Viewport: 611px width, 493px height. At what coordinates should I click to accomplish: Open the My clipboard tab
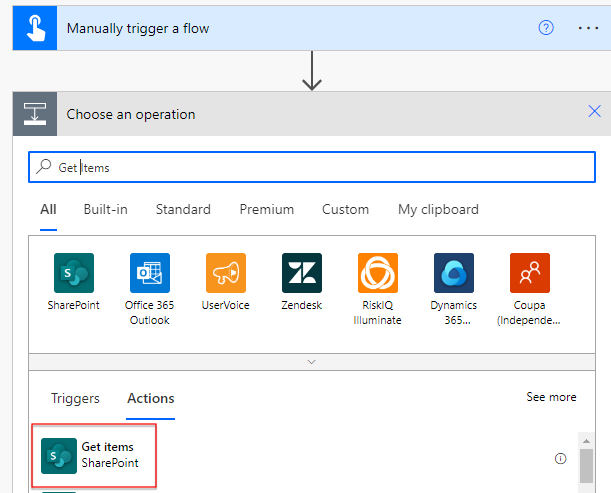click(438, 210)
